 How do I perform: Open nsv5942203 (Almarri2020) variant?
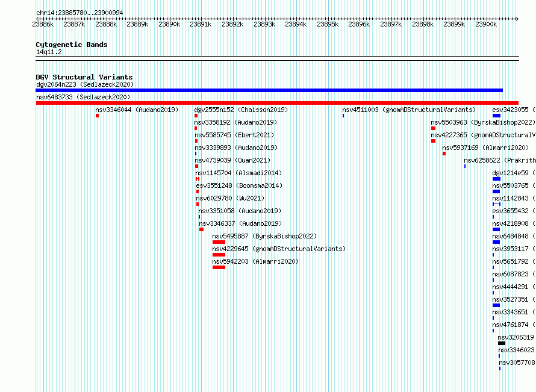click(255, 261)
